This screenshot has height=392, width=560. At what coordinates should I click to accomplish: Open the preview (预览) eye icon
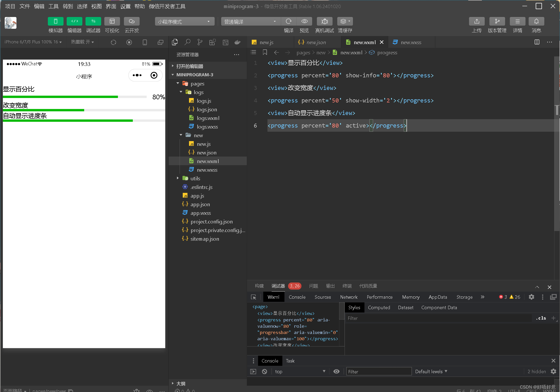point(304,21)
